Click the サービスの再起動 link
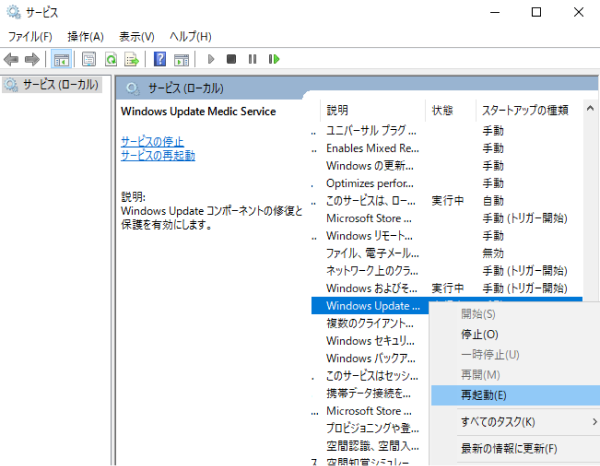This screenshot has width=600, height=466. [x=158, y=155]
